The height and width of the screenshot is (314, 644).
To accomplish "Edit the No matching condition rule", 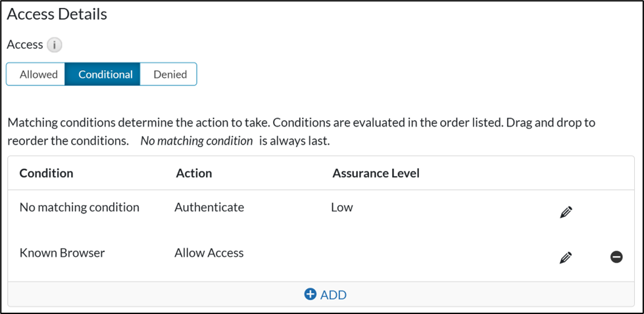I will point(566,212).
